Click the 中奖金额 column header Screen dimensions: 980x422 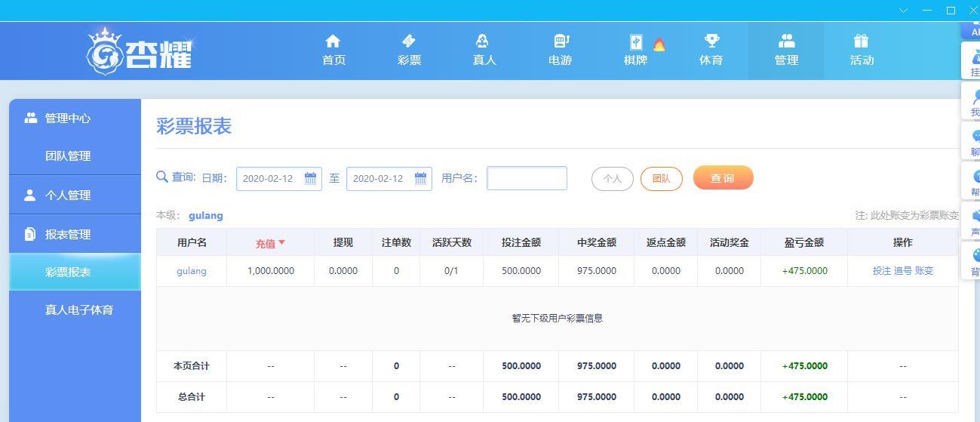597,242
